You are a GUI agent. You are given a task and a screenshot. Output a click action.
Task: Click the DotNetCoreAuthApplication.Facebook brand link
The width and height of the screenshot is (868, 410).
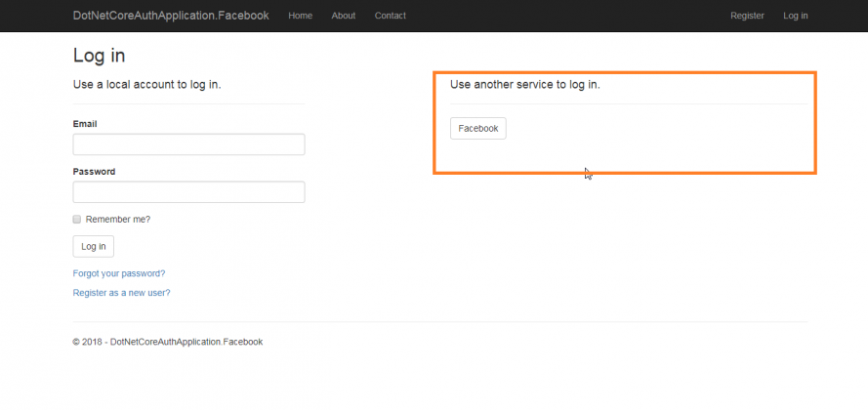point(171,16)
